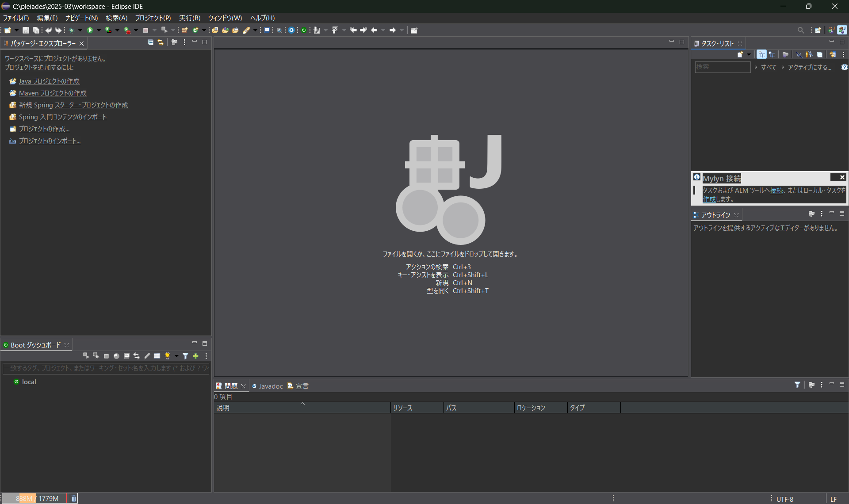Open the New Task dropdown arrow

[x=749, y=54]
